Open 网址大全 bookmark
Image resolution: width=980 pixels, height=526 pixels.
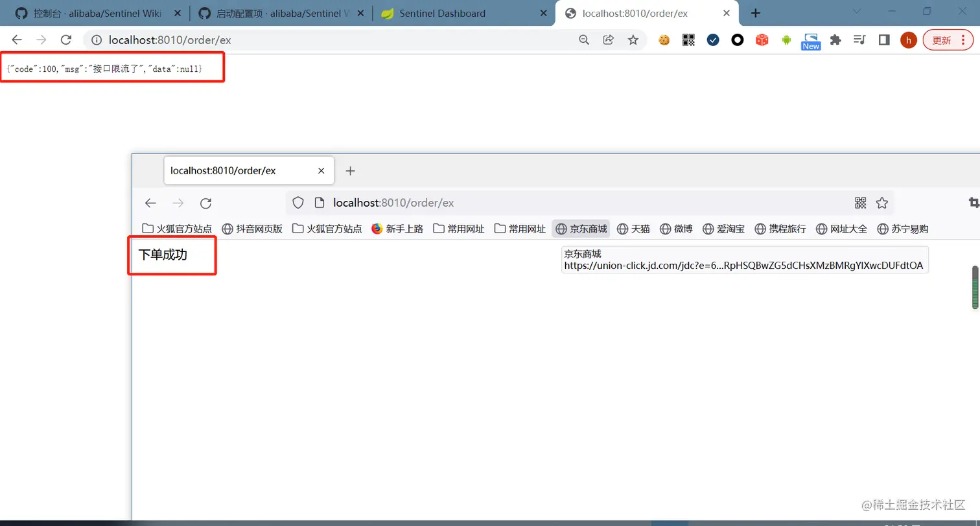point(841,228)
